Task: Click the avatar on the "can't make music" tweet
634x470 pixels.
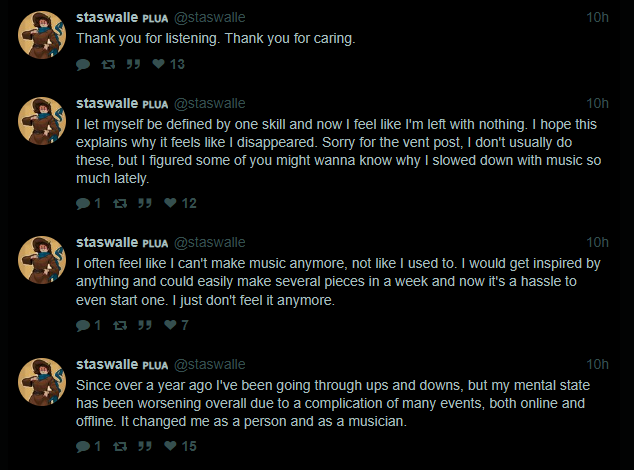Action: click(43, 261)
